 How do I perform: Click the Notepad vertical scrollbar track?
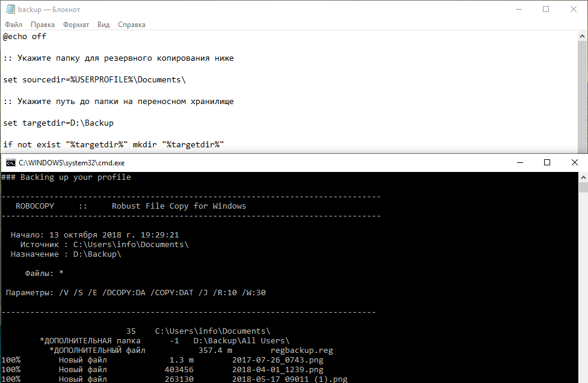[582, 97]
